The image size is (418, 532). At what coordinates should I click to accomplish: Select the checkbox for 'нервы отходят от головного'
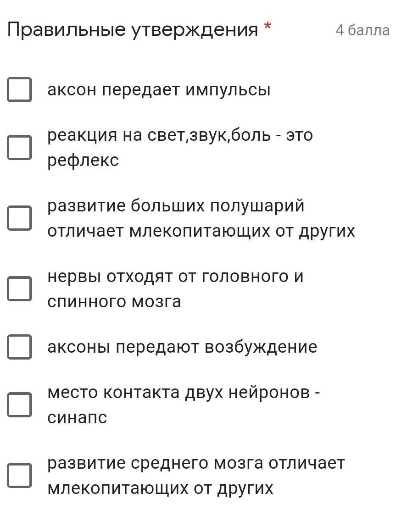(19, 288)
